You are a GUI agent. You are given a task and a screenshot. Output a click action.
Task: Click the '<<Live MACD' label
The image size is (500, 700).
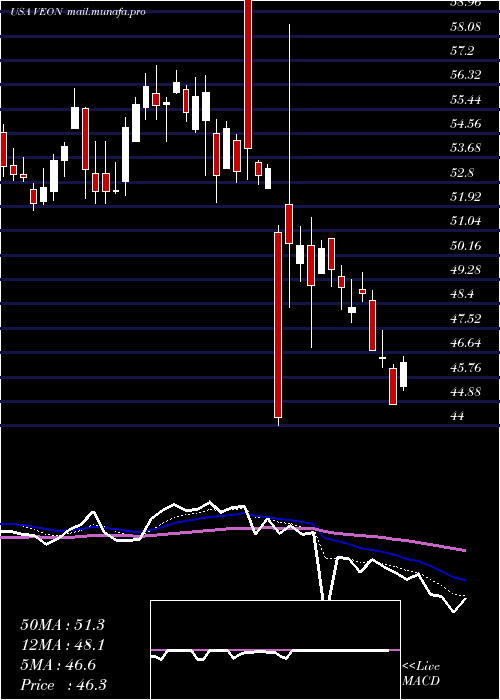[421, 674]
